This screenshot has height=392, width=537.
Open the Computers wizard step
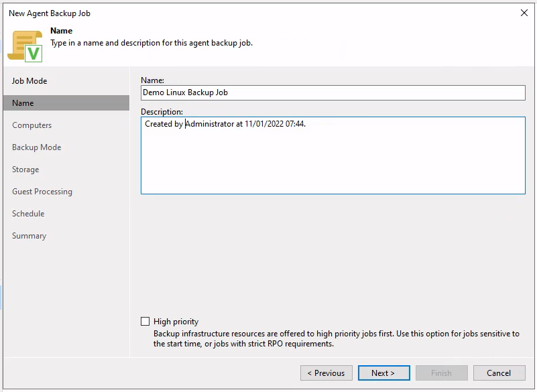coord(32,125)
